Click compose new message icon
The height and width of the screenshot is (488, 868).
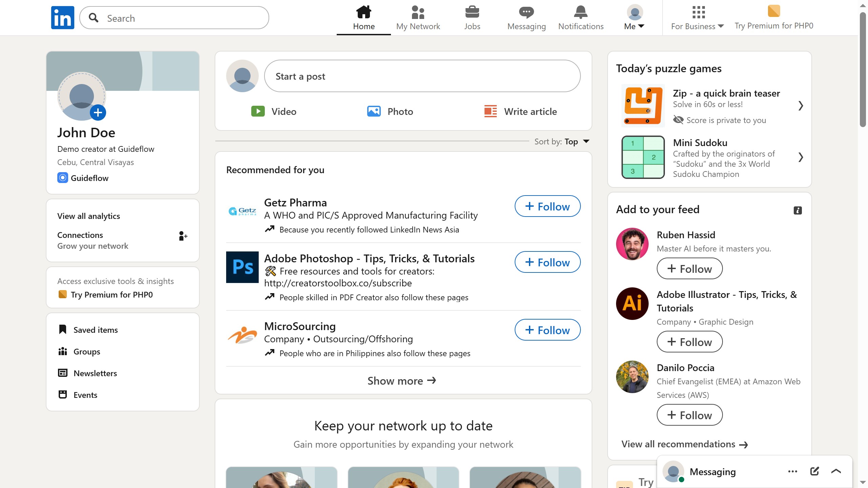[x=814, y=471]
